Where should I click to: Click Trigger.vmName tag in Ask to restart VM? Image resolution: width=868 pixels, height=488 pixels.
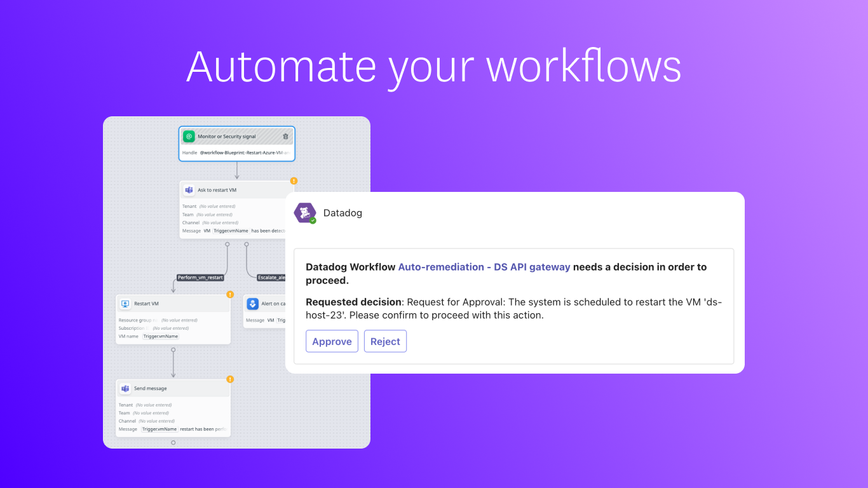click(231, 231)
